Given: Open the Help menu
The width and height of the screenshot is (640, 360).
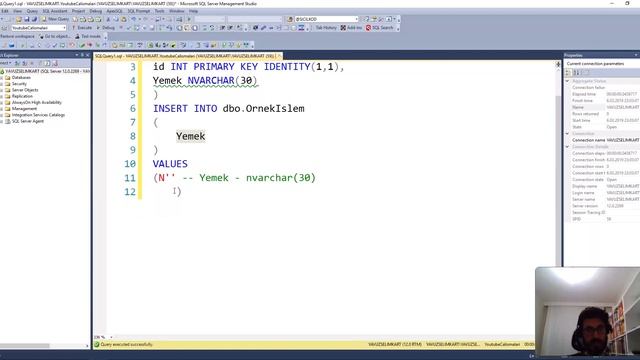Looking at the screenshot, I should point(193,11).
